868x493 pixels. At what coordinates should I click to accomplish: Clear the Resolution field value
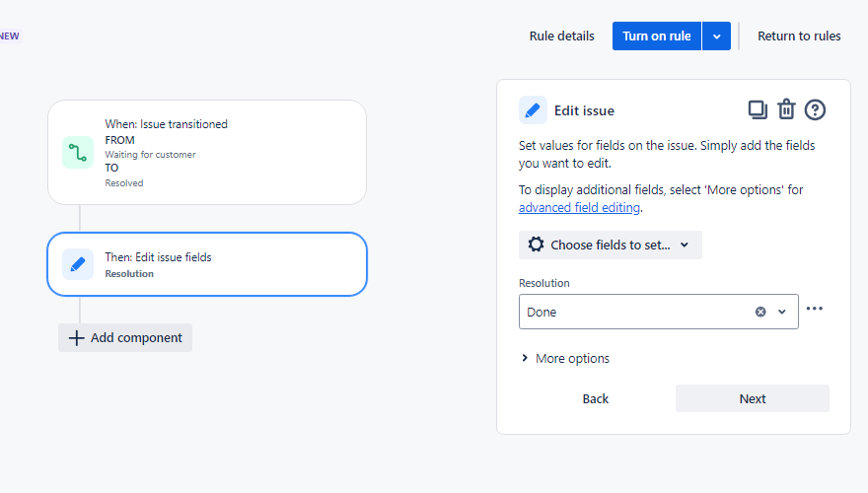tap(760, 312)
